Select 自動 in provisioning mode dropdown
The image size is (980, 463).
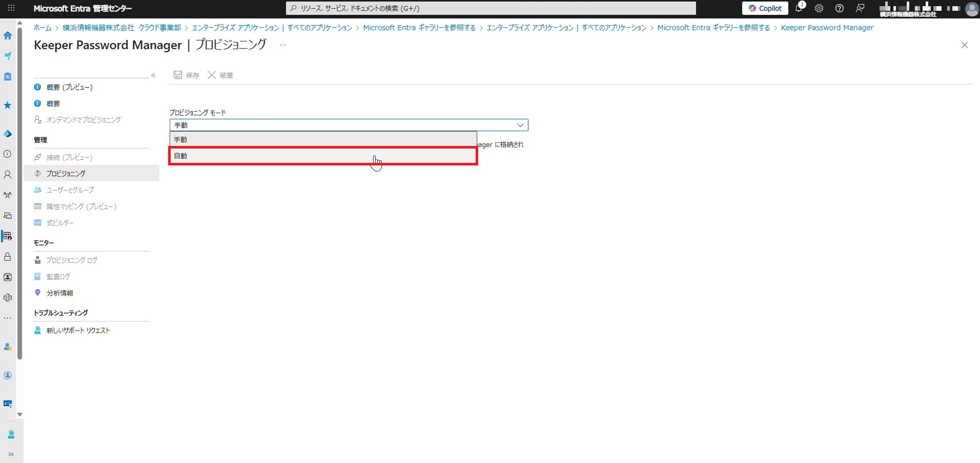click(x=323, y=156)
